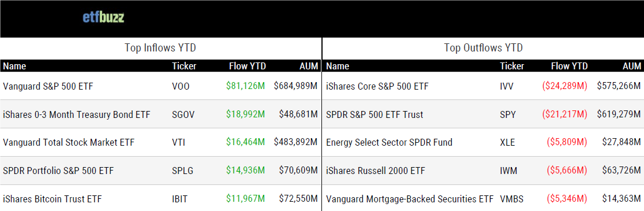Image resolution: width=644 pixels, height=211 pixels.
Task: Click the etfbuzz logo
Action: click(x=103, y=17)
